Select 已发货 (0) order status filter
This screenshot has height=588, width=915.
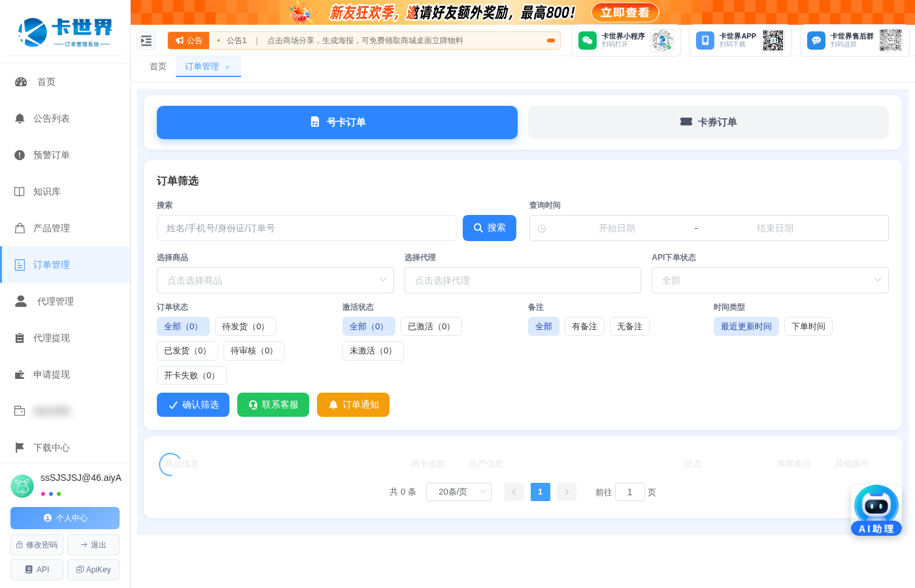[188, 351]
